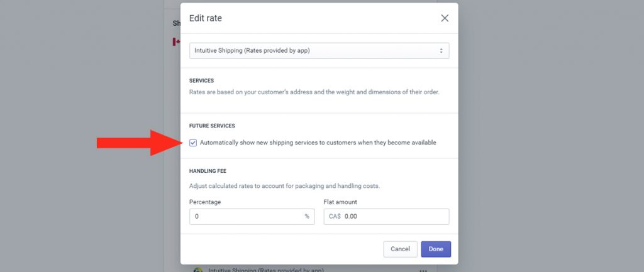Viewport: 644px width, 272px height.
Task: Select the HANDLING FEE section heading
Action: point(208,171)
